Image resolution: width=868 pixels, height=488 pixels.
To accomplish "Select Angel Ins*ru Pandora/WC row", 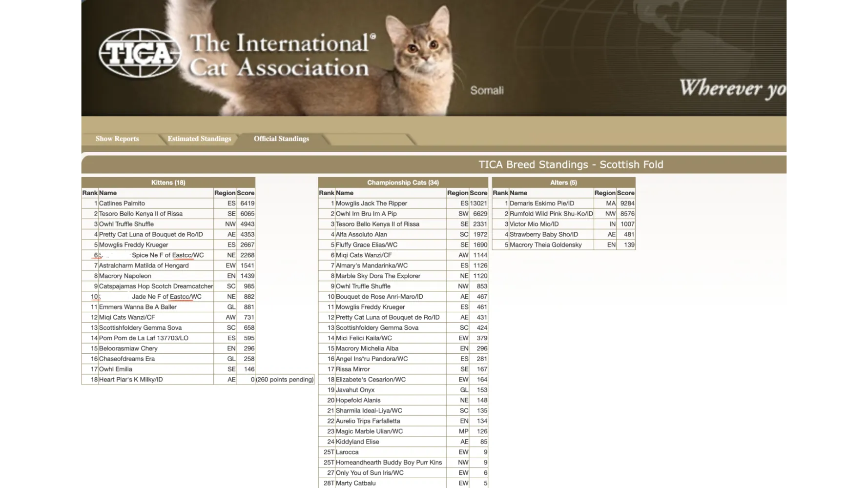I will point(403,359).
